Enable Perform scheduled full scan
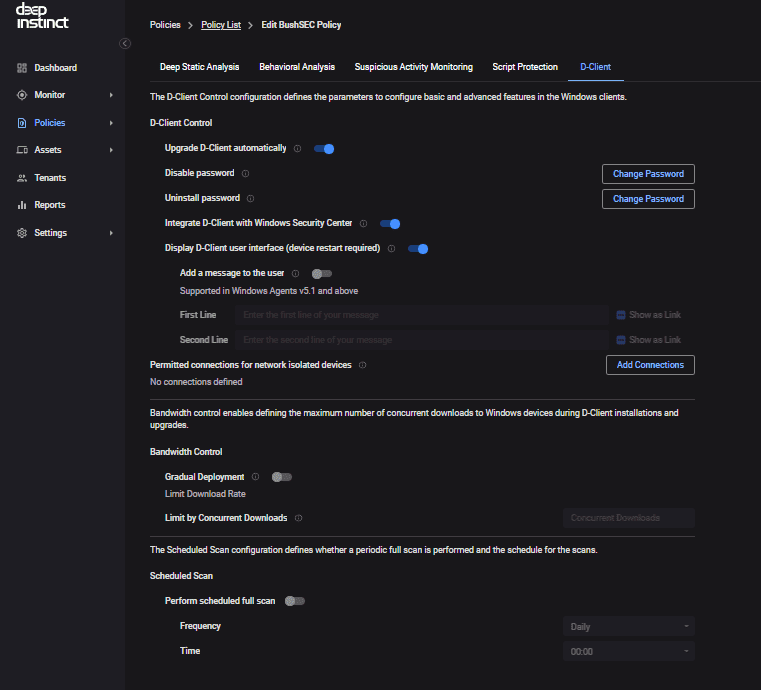Screen dimensions: 761x690 pyautogui.click(x=295, y=601)
